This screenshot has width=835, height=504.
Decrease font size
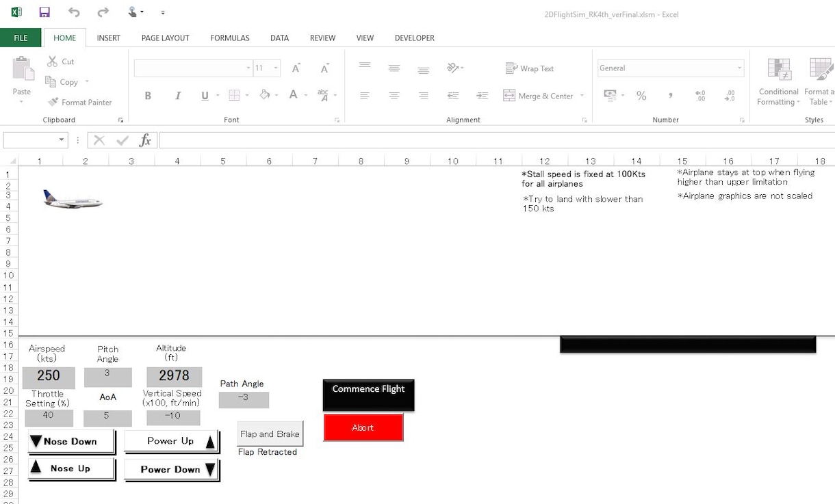[325, 68]
